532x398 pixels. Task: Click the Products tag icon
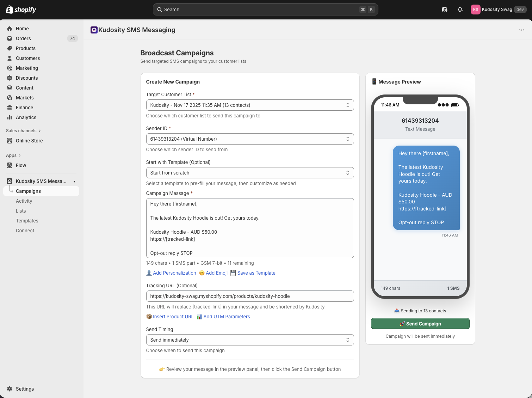(10, 48)
